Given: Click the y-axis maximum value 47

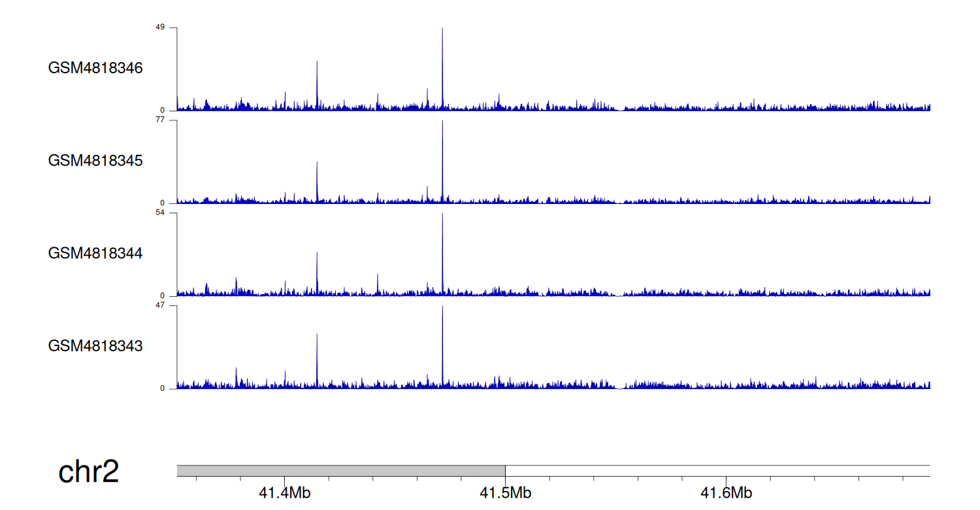Looking at the screenshot, I should (160, 305).
